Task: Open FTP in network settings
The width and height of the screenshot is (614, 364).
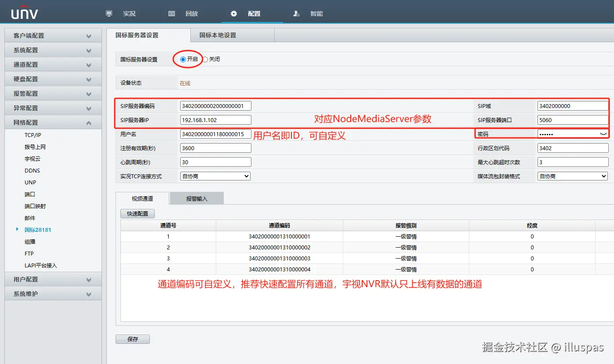Action: tap(29, 254)
